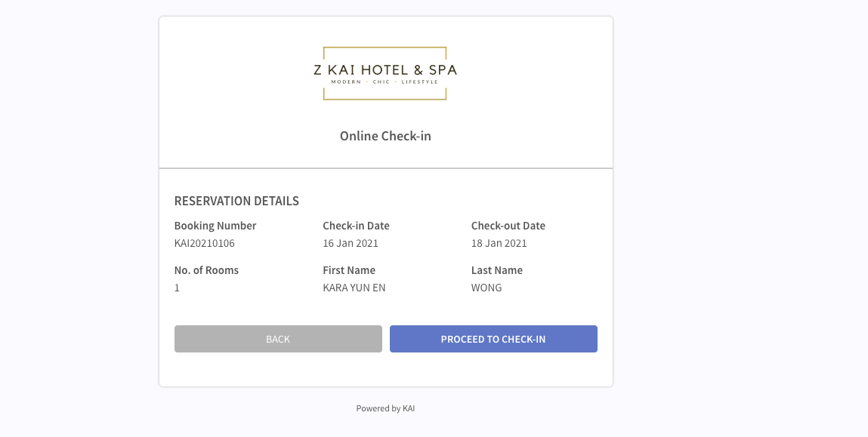Click the Booking Number label

click(215, 226)
